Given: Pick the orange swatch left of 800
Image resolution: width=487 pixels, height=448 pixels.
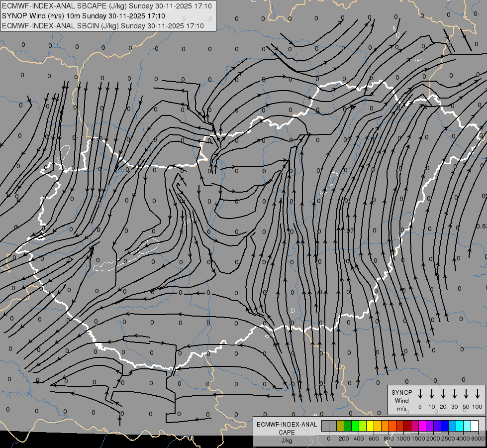Looking at the screenshot, I should point(385,426).
